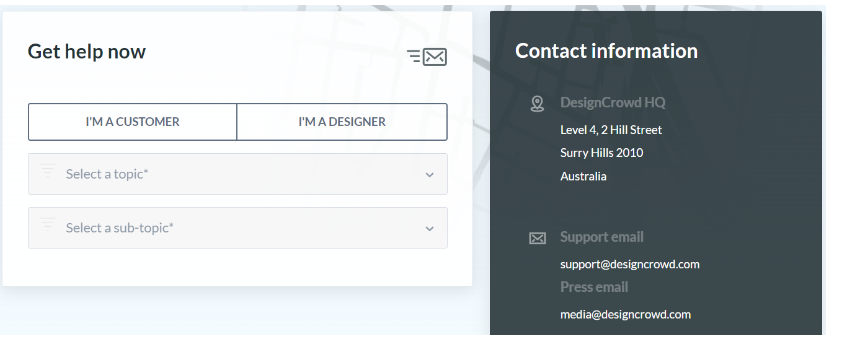Viewport: 842px width, 363px height.
Task: Click the Get help now heading
Action: click(86, 52)
